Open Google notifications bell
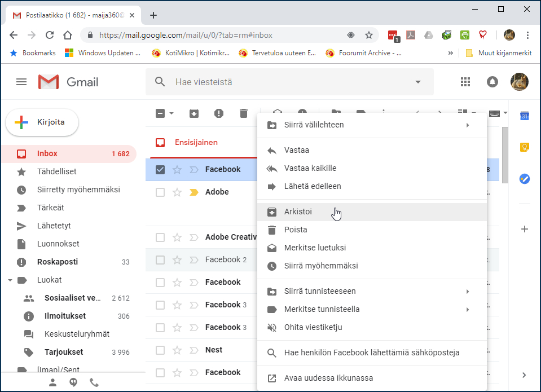Screen dimensions: 541x392 492,81
